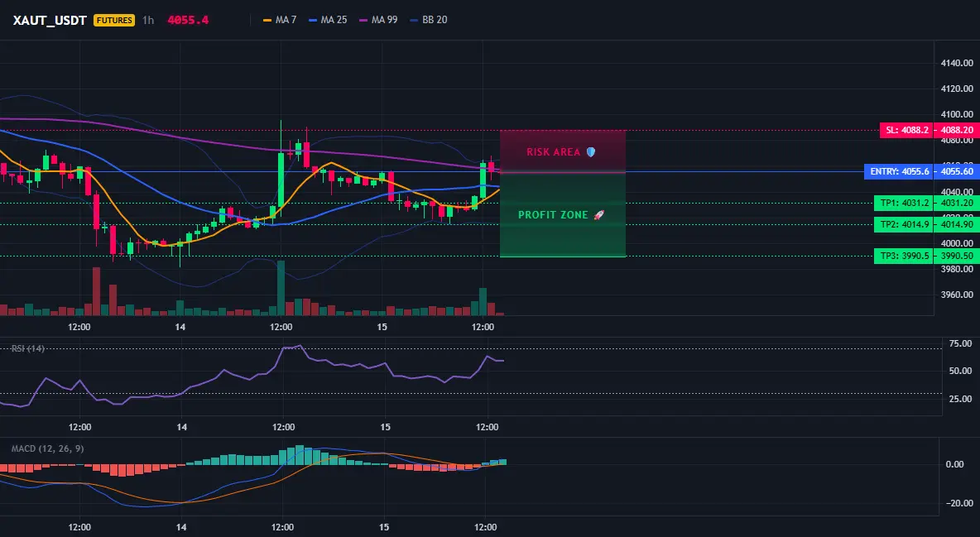This screenshot has height=537, width=980.
Task: Click the 3980.00 price axis label
Action: 957,269
